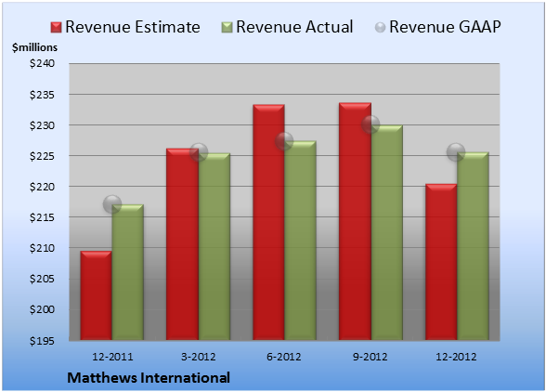Select the green actual bar for 12-2012
546x392 pixels.
click(473, 246)
